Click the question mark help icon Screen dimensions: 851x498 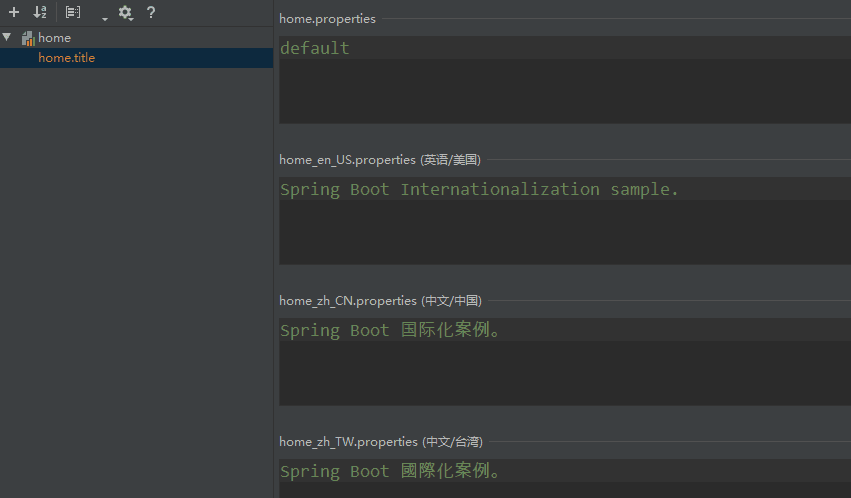point(151,13)
